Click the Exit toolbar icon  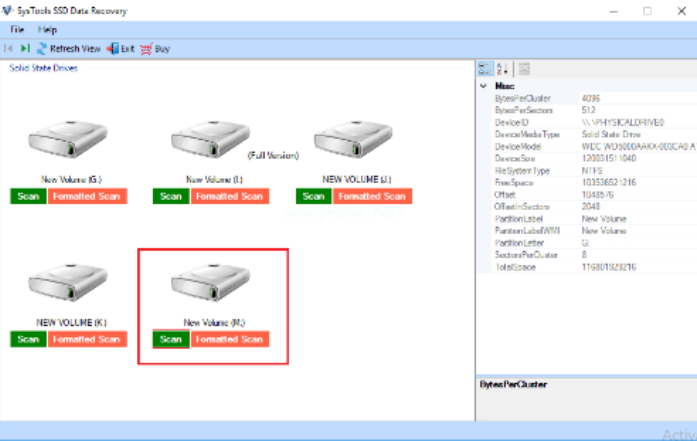(x=113, y=48)
